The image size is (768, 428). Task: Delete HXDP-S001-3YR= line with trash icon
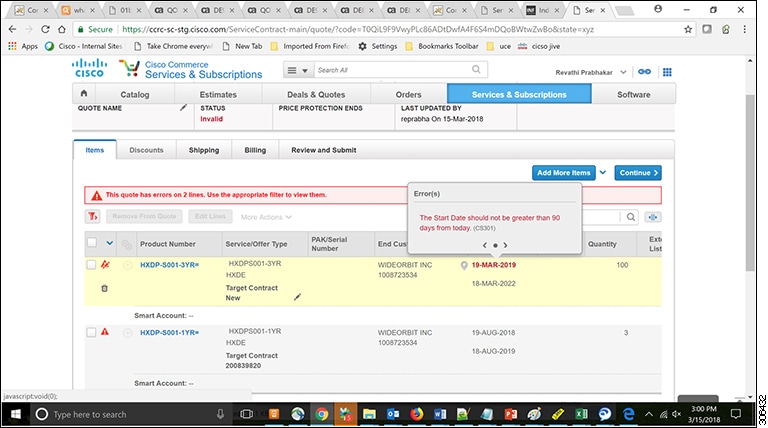coord(104,288)
